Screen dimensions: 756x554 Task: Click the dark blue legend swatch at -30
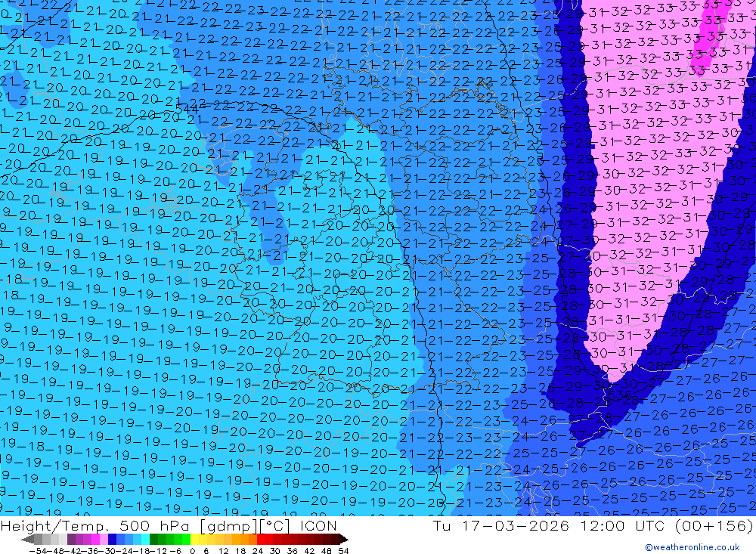point(112,539)
